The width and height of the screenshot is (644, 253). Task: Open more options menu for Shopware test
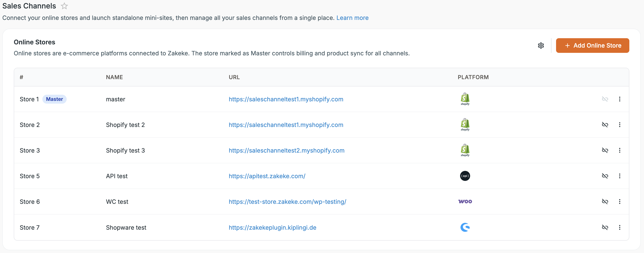coord(619,228)
